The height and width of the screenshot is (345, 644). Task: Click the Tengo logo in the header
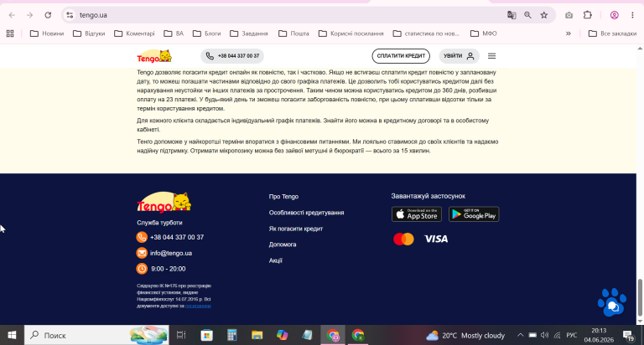[x=154, y=56]
